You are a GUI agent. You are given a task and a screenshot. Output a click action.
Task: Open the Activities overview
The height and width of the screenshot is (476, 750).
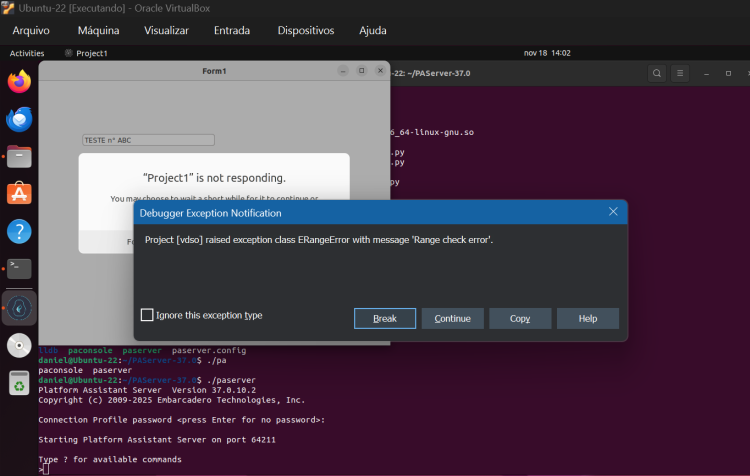pyautogui.click(x=27, y=53)
